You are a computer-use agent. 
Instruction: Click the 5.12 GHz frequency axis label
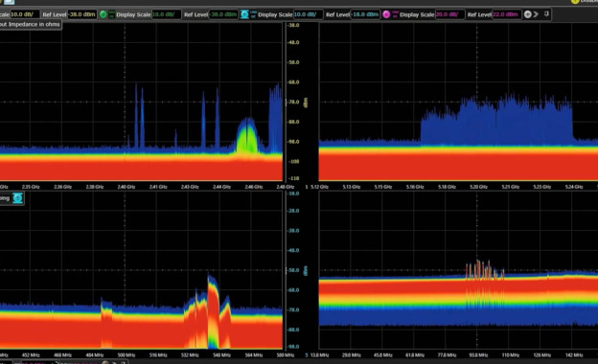(319, 187)
